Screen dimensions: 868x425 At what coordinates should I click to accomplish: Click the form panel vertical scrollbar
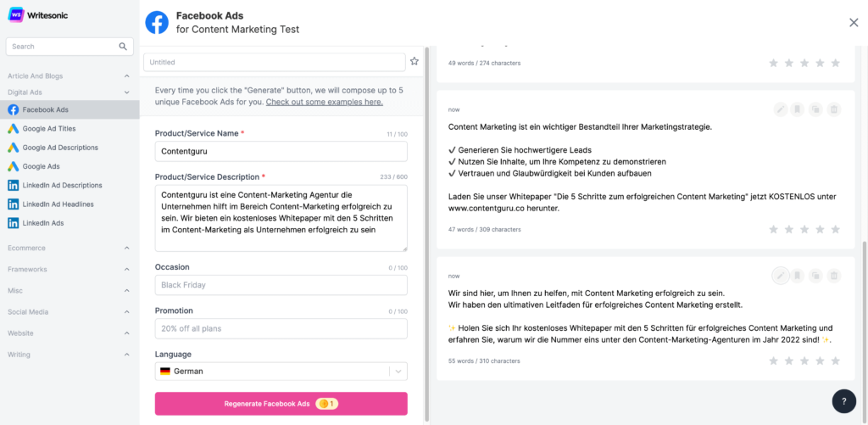pyautogui.click(x=426, y=234)
